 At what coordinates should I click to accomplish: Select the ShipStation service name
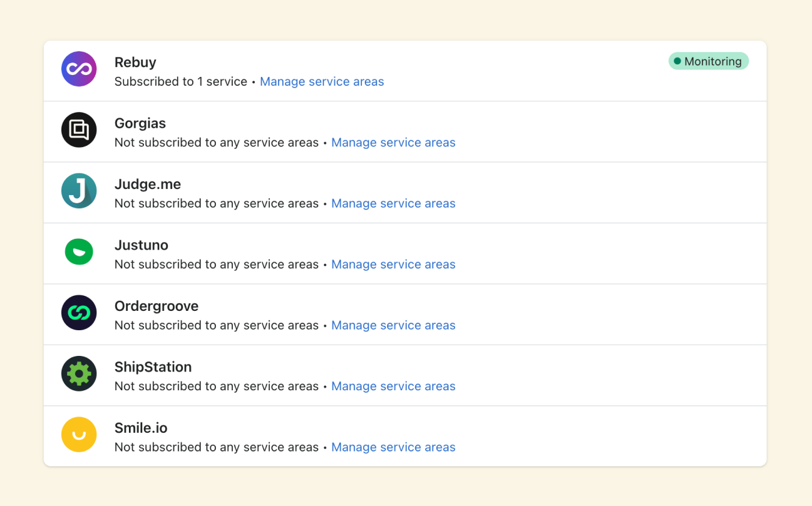click(x=153, y=367)
